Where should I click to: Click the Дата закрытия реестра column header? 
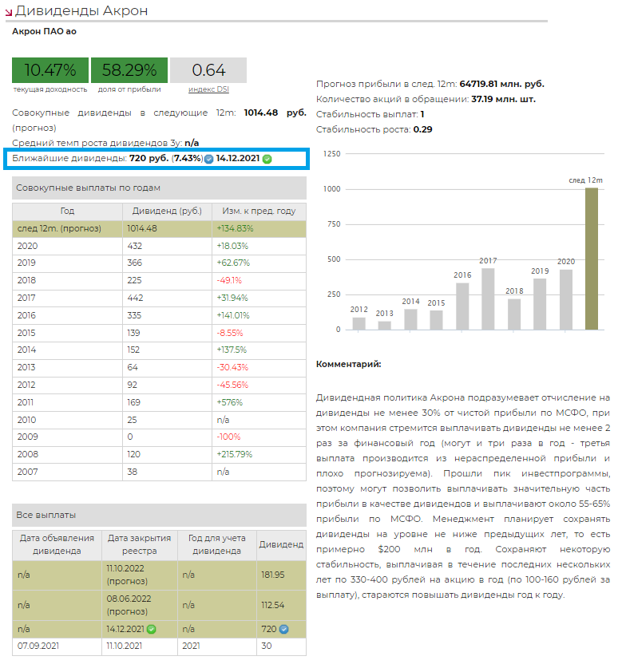point(139,544)
